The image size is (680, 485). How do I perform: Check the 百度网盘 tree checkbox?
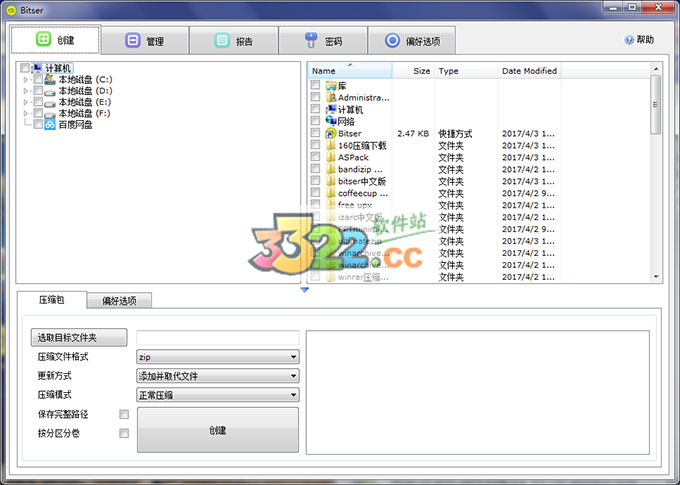click(x=38, y=125)
